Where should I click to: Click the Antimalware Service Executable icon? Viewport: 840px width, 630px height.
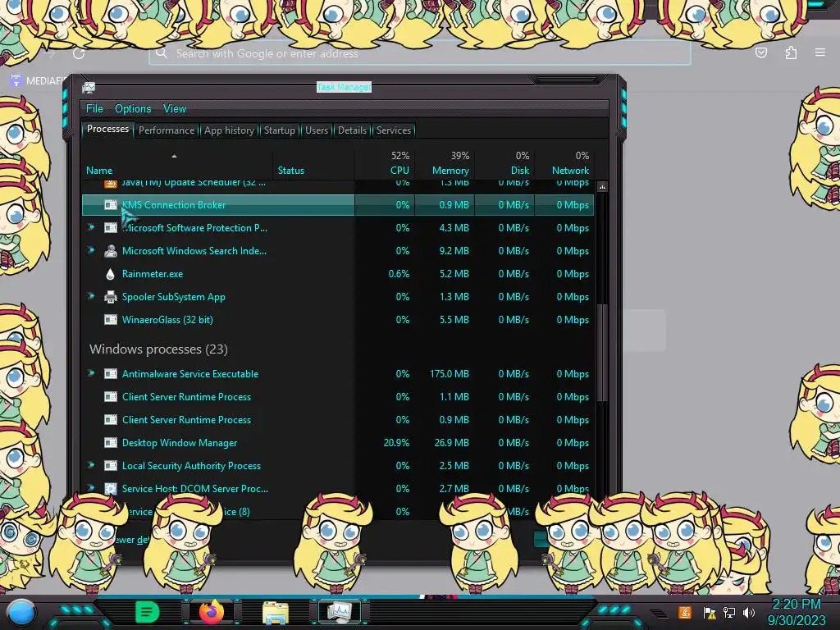point(111,374)
